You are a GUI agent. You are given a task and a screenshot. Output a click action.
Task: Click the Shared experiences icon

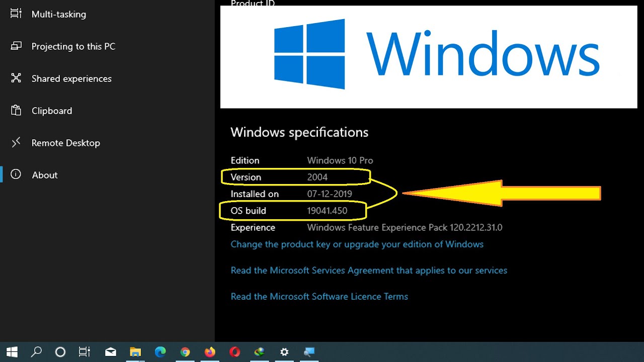tap(16, 78)
